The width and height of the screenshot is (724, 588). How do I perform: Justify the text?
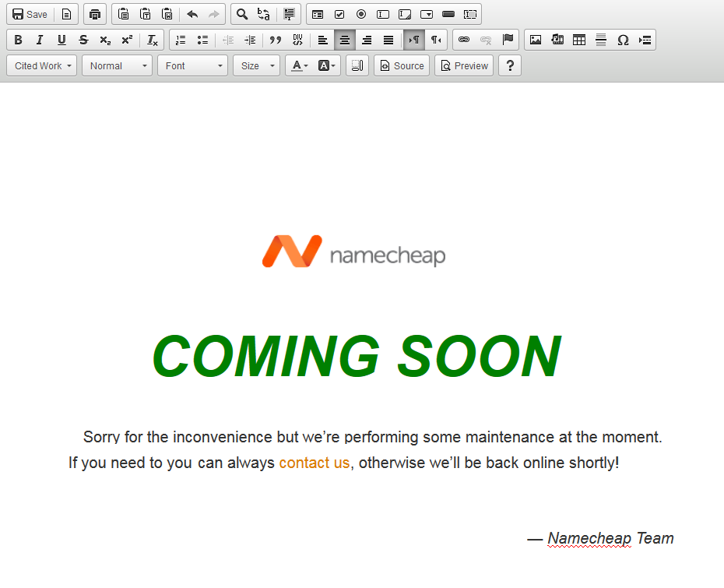[388, 40]
